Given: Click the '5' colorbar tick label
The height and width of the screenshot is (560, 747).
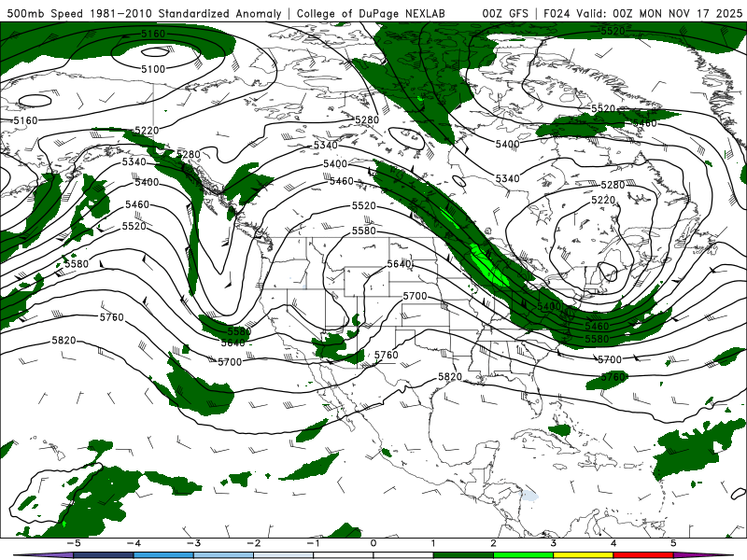Looking at the screenshot, I should [673, 543].
